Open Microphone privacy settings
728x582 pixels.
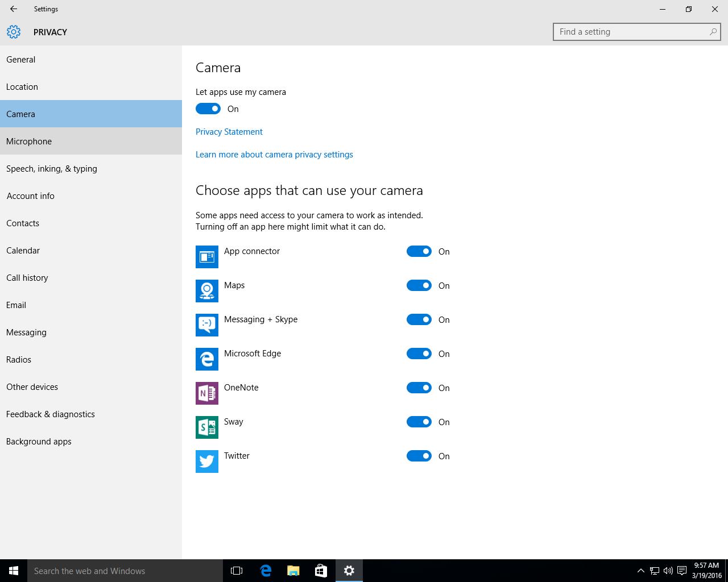[91, 141]
